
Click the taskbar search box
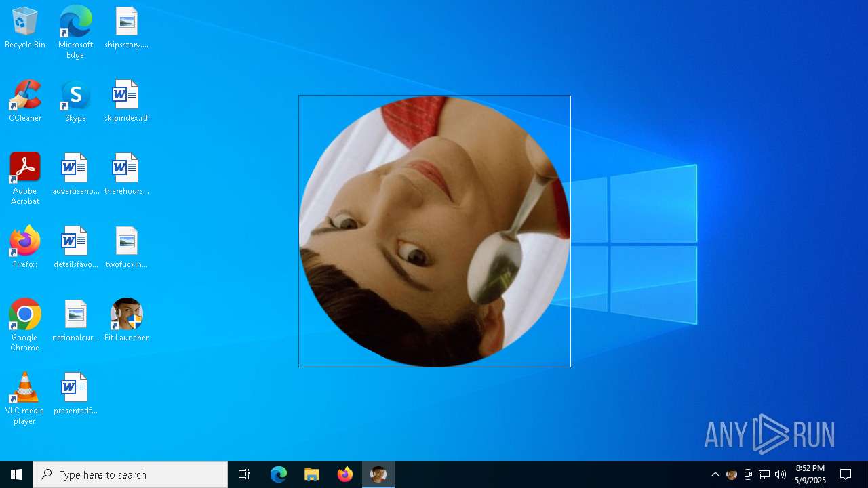(130, 474)
